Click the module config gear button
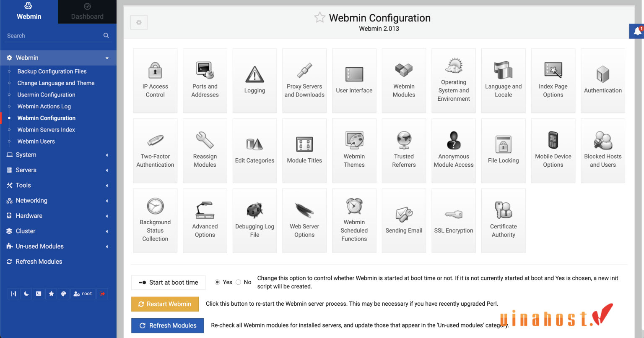 click(139, 22)
